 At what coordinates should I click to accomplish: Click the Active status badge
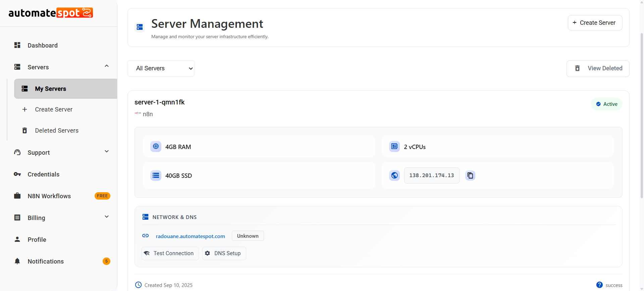coord(607,104)
